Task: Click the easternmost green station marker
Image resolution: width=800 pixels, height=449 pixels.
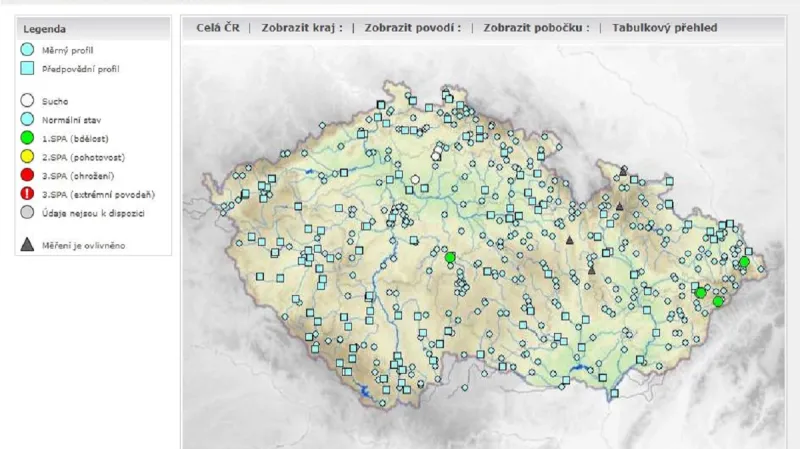Action: click(x=744, y=262)
